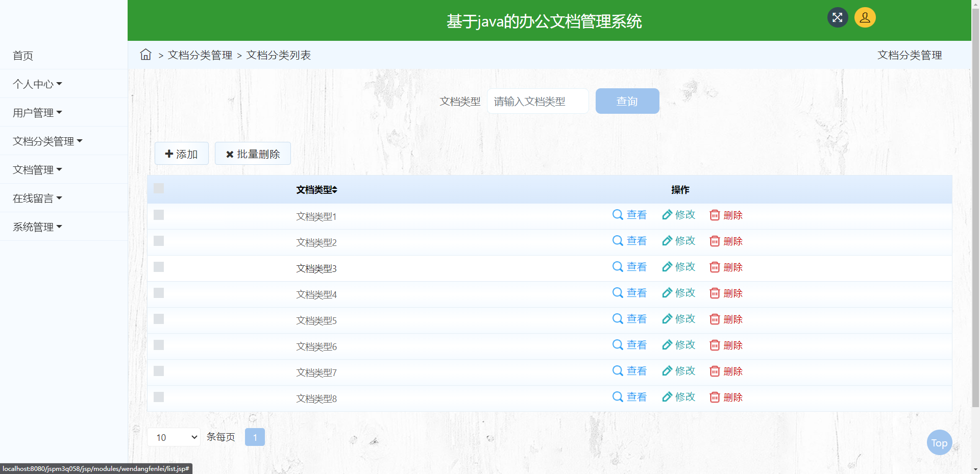The height and width of the screenshot is (474, 980).
Task: Select the home icon in the breadcrumb
Action: (145, 55)
